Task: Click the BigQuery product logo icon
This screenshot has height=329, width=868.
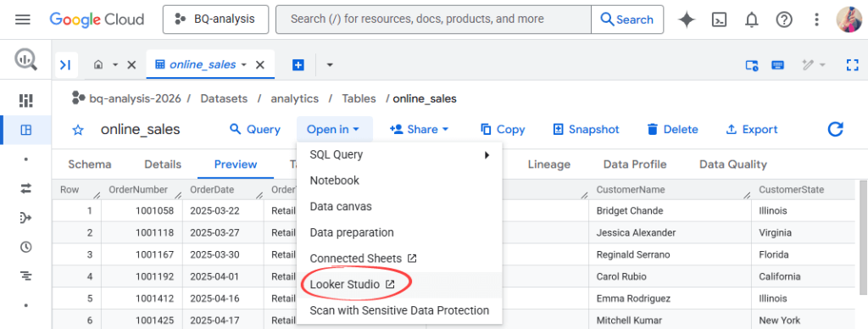Action: pyautogui.click(x=25, y=59)
